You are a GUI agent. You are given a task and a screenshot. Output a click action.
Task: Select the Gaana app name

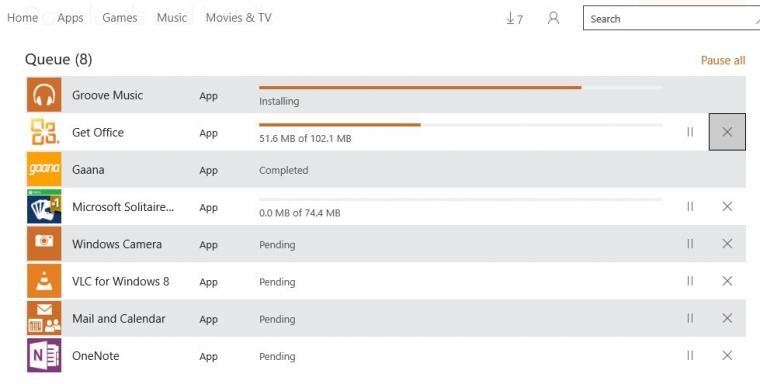tap(88, 170)
